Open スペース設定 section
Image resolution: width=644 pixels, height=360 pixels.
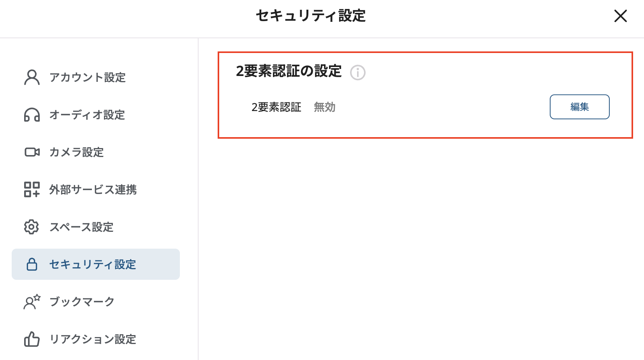click(82, 227)
